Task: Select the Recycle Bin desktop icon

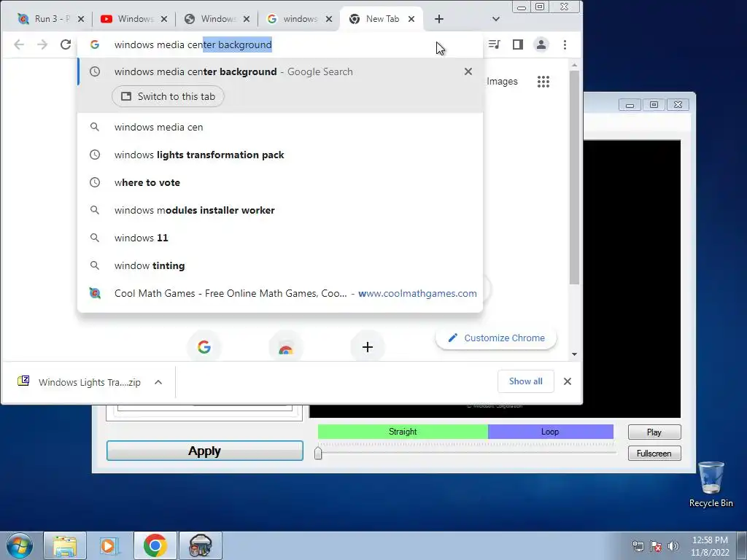Action: tap(711, 485)
